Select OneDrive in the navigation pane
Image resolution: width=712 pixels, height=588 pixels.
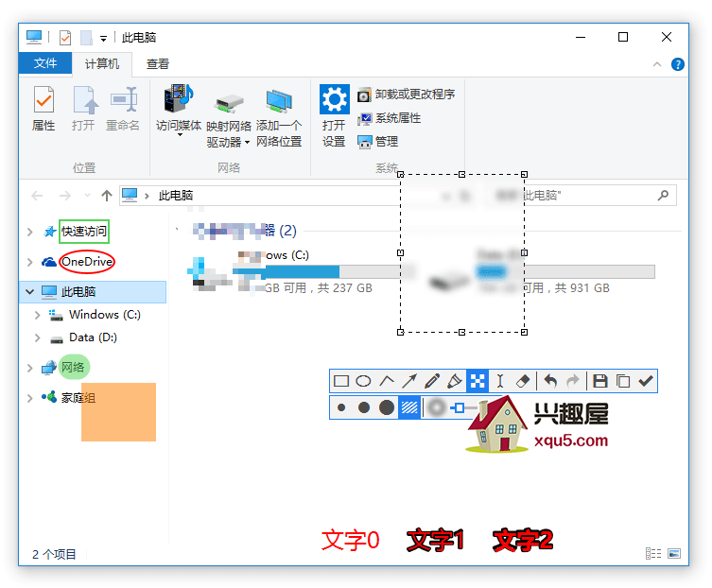(x=87, y=262)
